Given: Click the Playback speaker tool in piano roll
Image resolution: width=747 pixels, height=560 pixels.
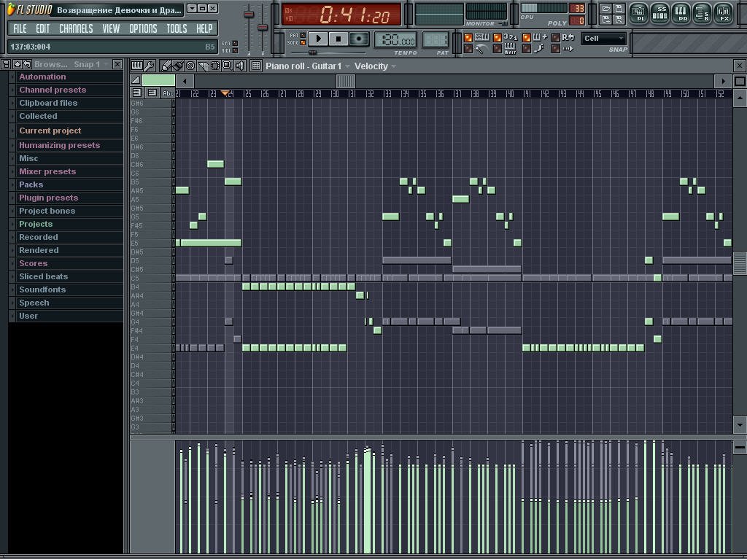Looking at the screenshot, I should (240, 66).
